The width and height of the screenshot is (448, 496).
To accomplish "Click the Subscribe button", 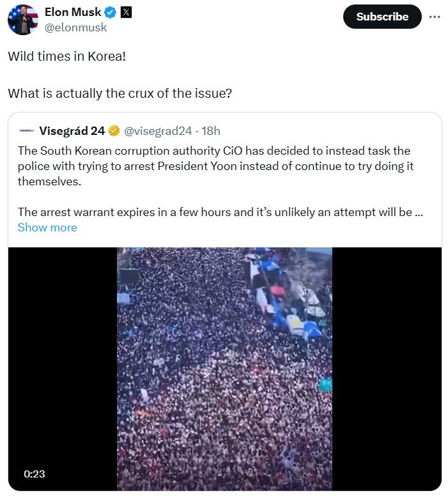I will coord(382,17).
